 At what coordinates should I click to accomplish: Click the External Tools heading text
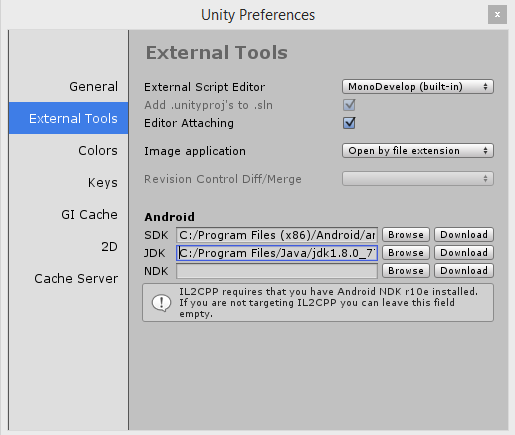pos(217,53)
